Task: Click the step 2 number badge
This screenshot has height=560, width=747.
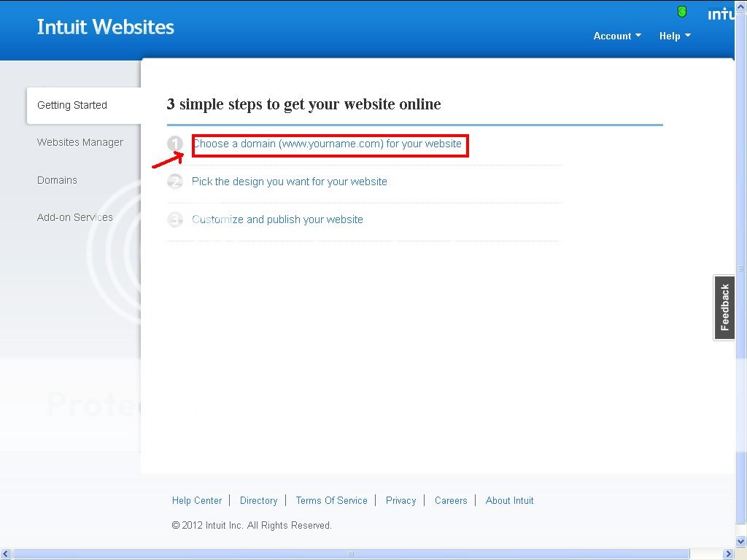Action: (175, 182)
